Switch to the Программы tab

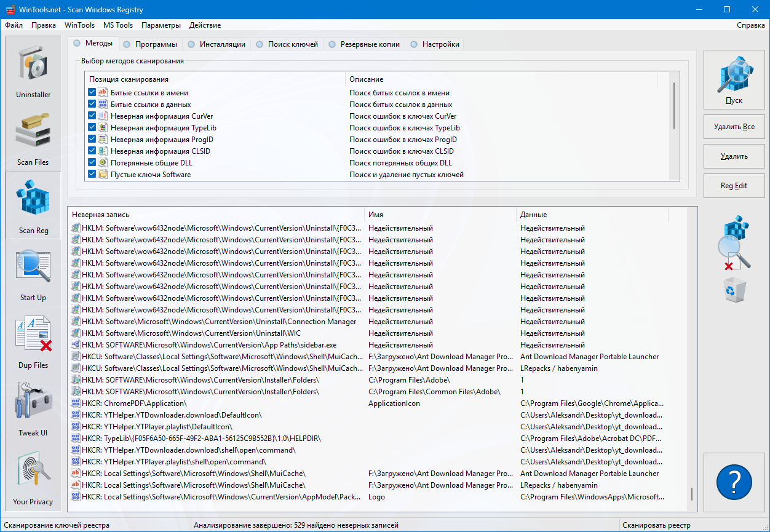pyautogui.click(x=151, y=44)
